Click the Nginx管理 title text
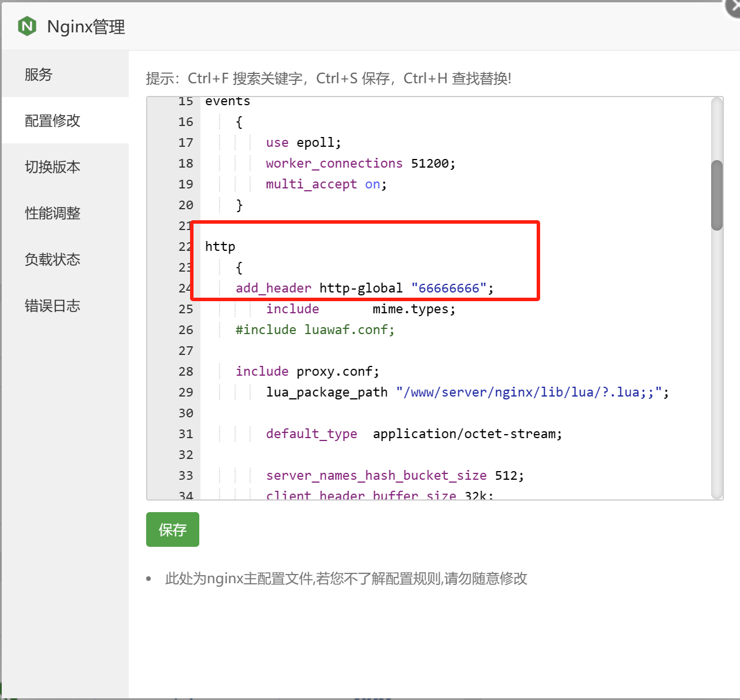The image size is (740, 700). (86, 27)
